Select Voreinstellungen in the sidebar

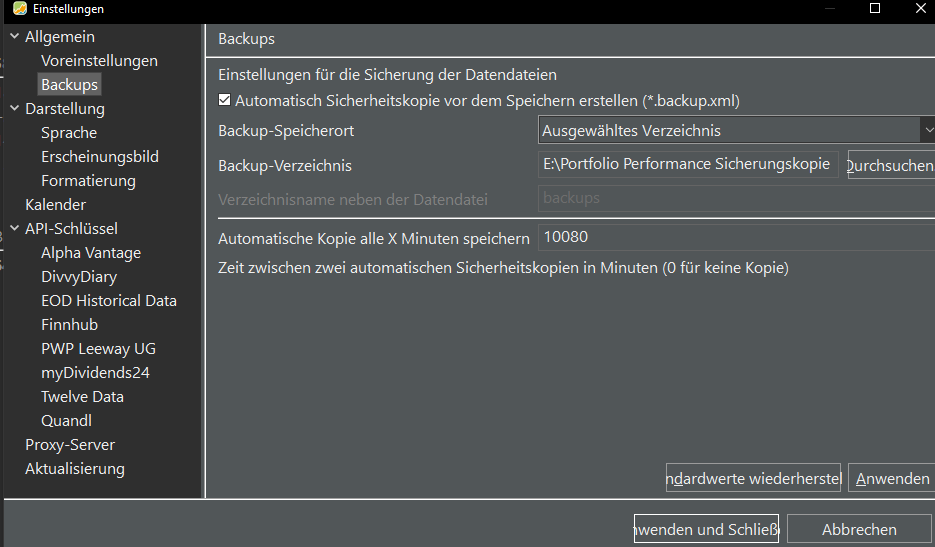99,61
